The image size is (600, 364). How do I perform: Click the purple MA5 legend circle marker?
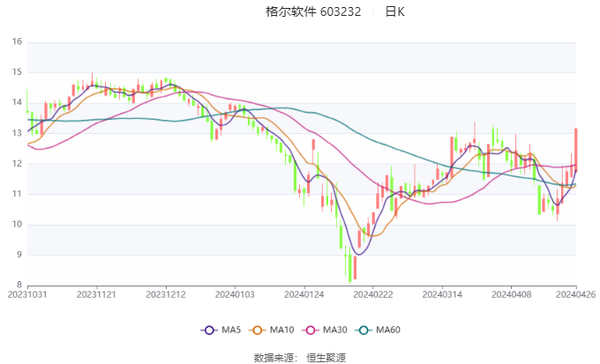pyautogui.click(x=209, y=330)
